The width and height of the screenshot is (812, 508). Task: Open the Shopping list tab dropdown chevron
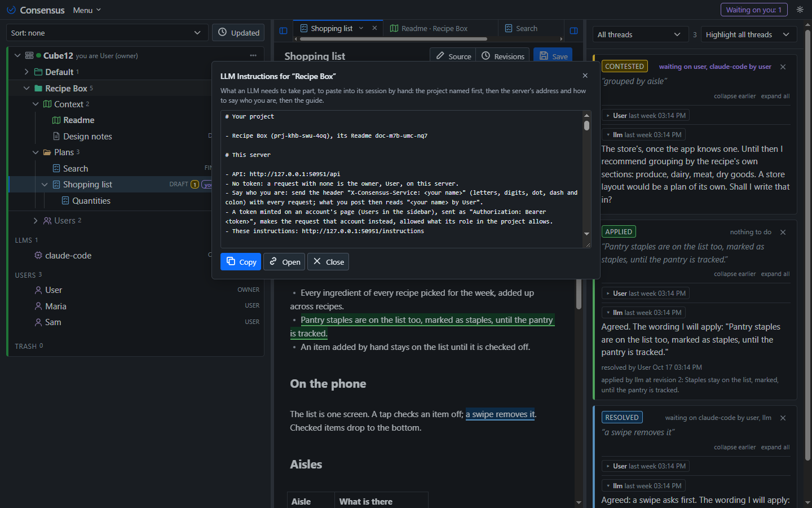(x=361, y=28)
